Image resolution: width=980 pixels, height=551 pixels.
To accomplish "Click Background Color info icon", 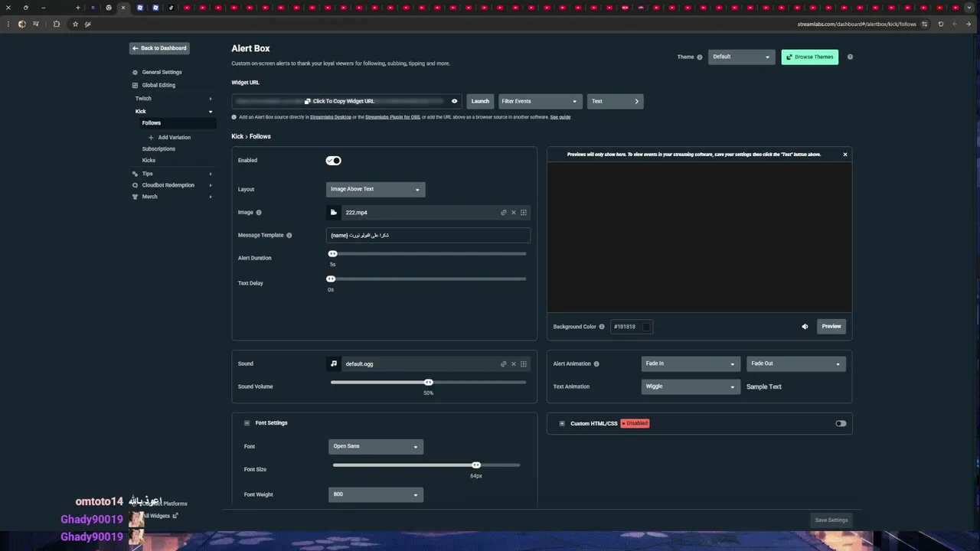I will point(602,327).
